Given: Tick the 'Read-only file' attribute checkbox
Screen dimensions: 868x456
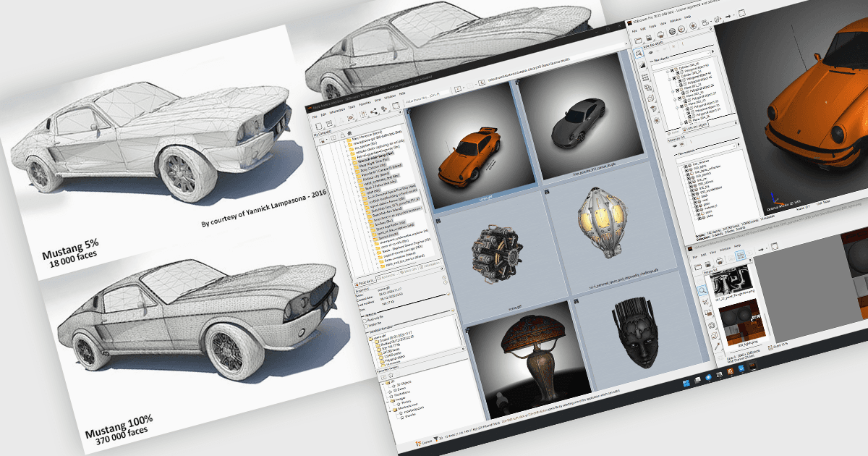Looking at the screenshot, I should click(x=365, y=321).
